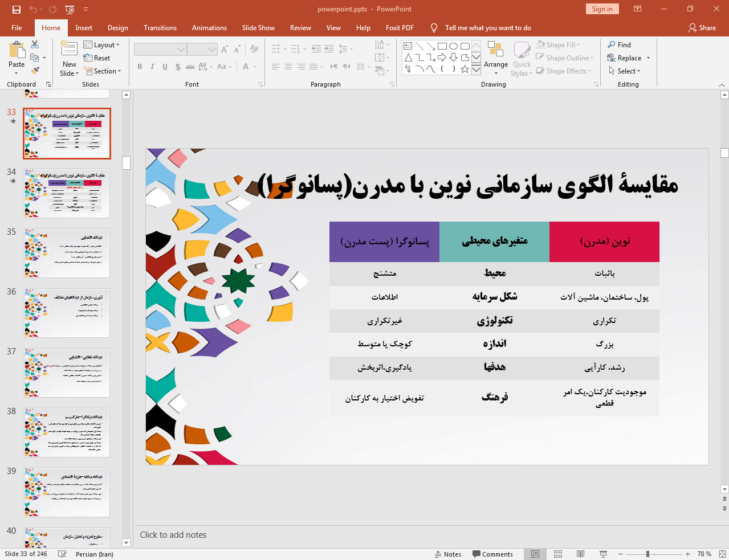The height and width of the screenshot is (560, 729).
Task: Center text in Paragraph group
Action: (x=288, y=67)
